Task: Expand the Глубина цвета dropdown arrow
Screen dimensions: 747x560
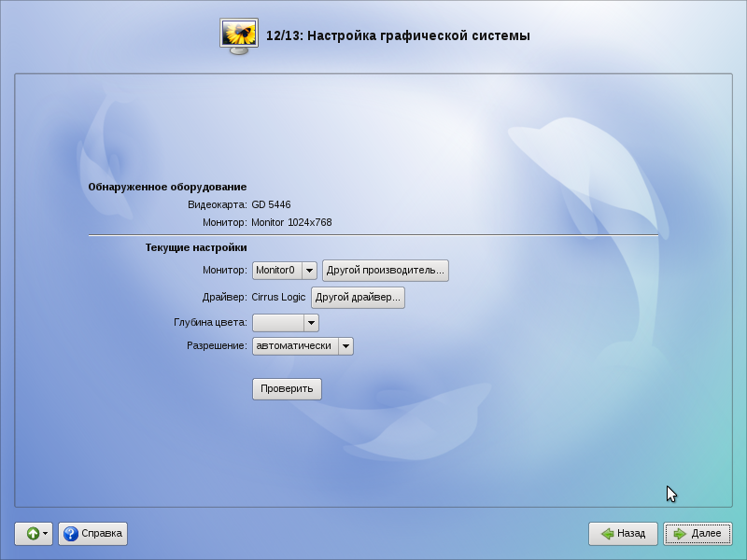Action: [311, 323]
